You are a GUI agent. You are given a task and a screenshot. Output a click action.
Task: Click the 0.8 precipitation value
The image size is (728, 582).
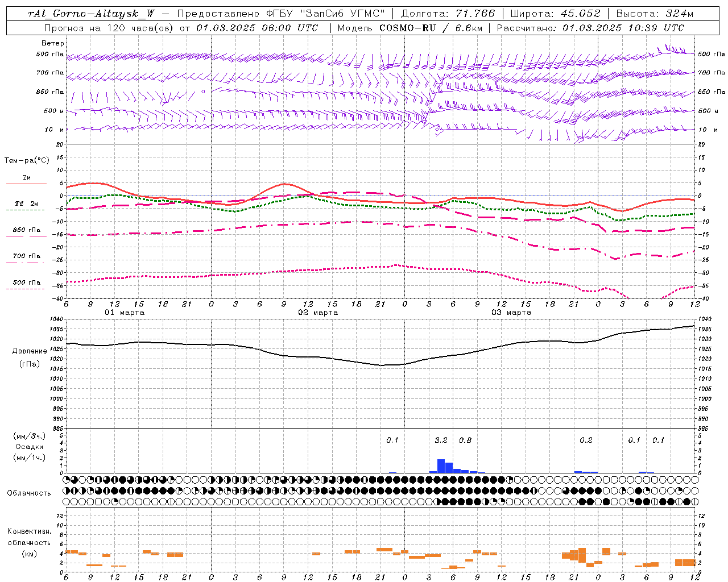pos(465,440)
